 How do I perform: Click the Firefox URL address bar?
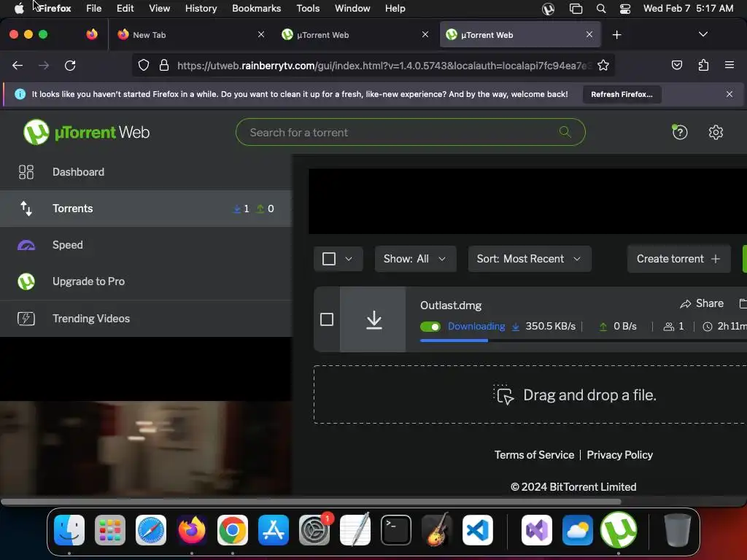coord(373,65)
